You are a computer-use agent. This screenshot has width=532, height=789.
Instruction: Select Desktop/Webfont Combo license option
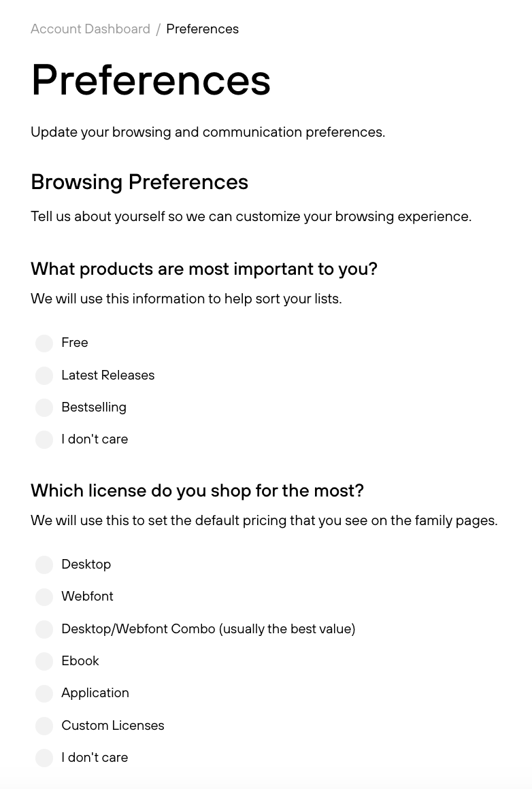pos(44,629)
